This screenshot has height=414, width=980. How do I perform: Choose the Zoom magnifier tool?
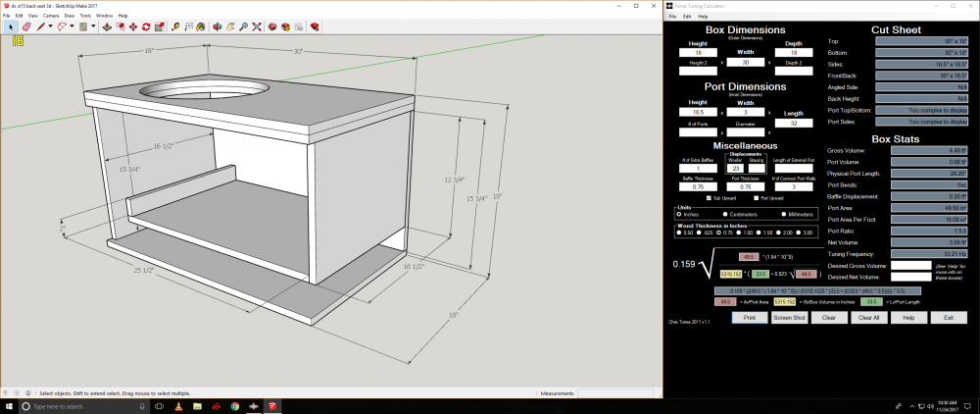[x=244, y=26]
